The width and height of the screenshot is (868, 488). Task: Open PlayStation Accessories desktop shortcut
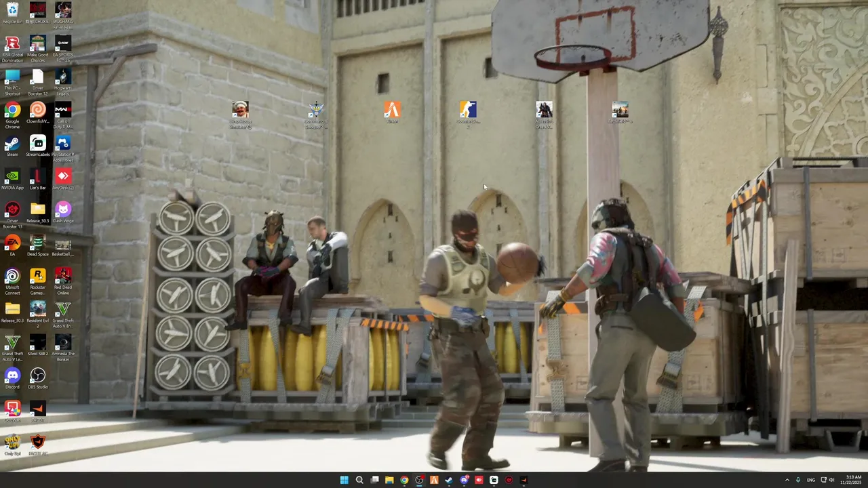62,149
